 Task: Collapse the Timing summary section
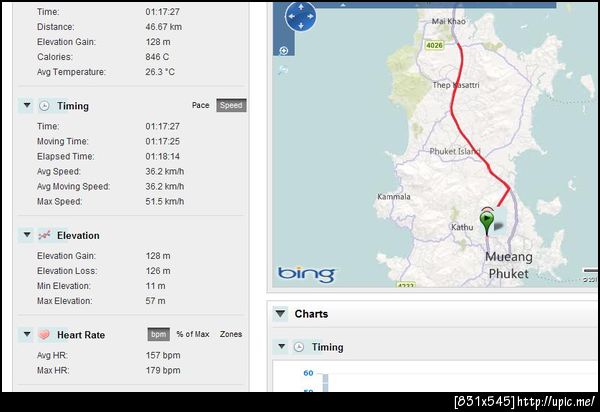click(x=27, y=105)
